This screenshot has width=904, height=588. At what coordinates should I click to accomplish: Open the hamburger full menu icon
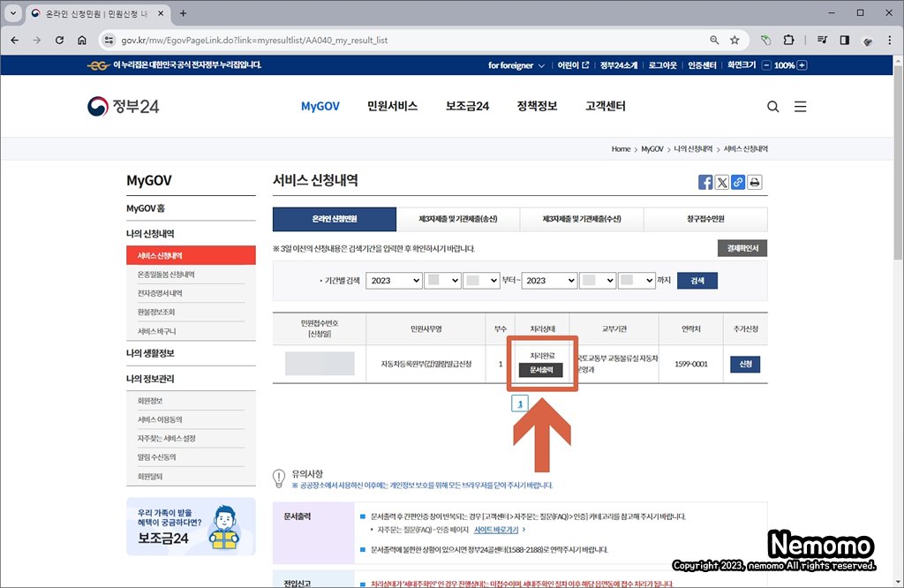[800, 107]
